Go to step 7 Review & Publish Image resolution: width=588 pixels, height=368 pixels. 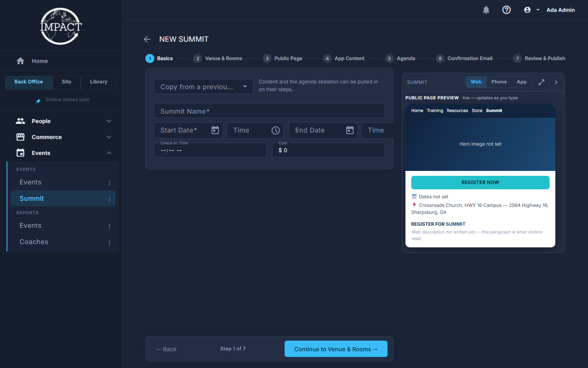[x=539, y=58]
